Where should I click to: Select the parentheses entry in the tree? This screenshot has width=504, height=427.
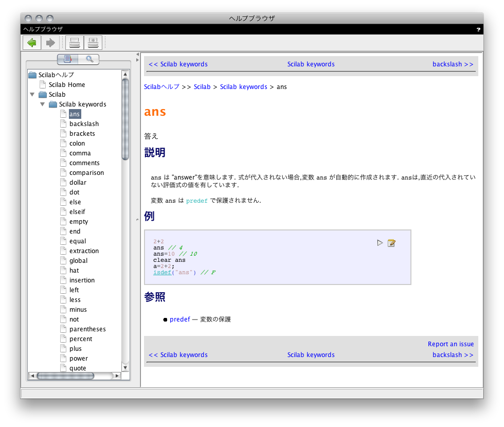(x=87, y=329)
